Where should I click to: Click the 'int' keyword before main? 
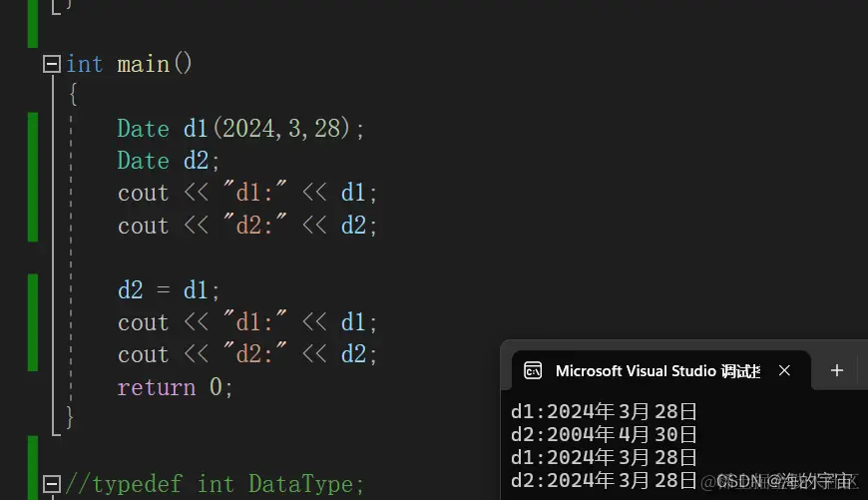pyautogui.click(x=85, y=64)
